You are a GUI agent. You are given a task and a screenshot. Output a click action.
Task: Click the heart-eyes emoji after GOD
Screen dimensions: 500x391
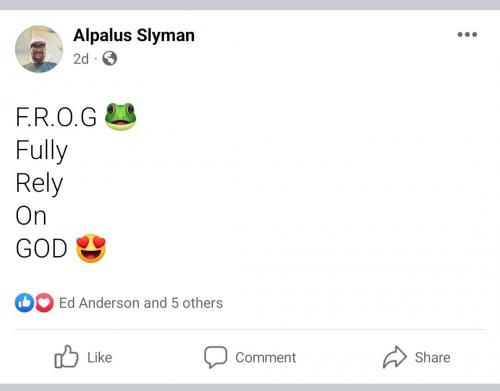(x=91, y=248)
